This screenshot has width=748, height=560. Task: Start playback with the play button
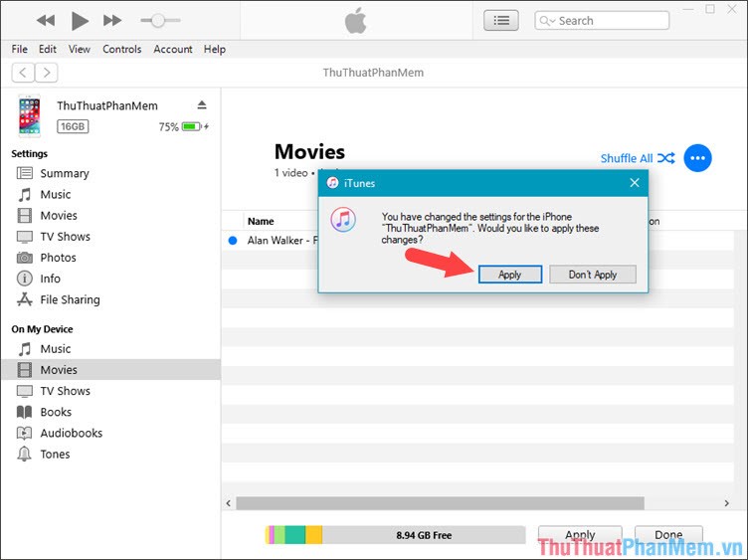click(80, 21)
